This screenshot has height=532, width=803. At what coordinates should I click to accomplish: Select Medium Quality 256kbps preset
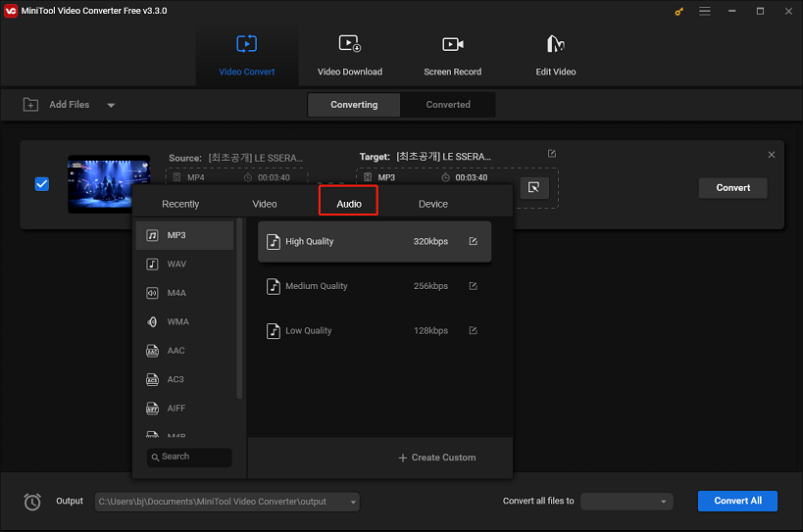point(375,286)
